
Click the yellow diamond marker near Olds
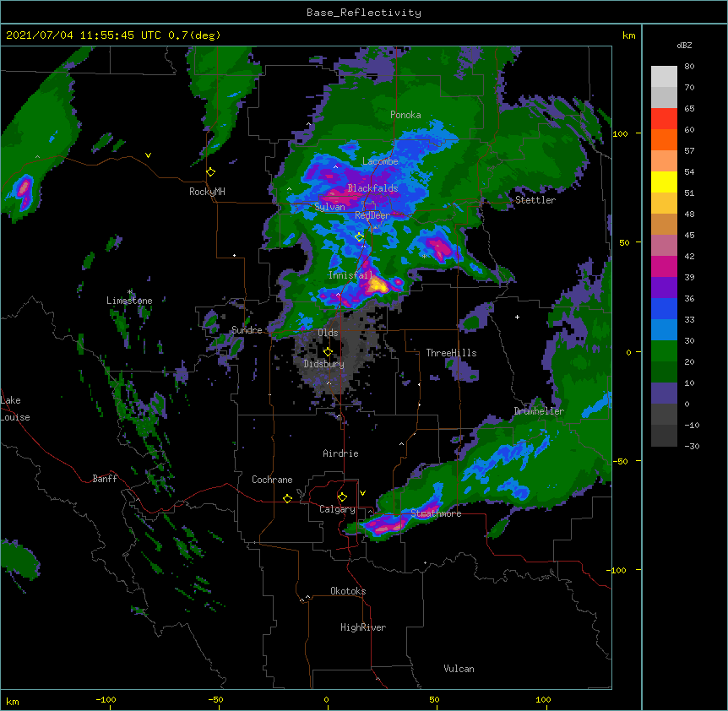[x=329, y=352]
